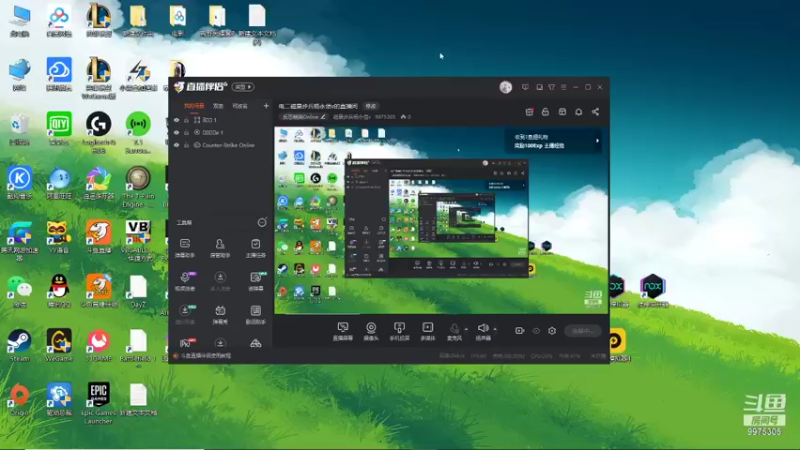
Task: Click the desktop screen capture source icon
Action: [342, 327]
